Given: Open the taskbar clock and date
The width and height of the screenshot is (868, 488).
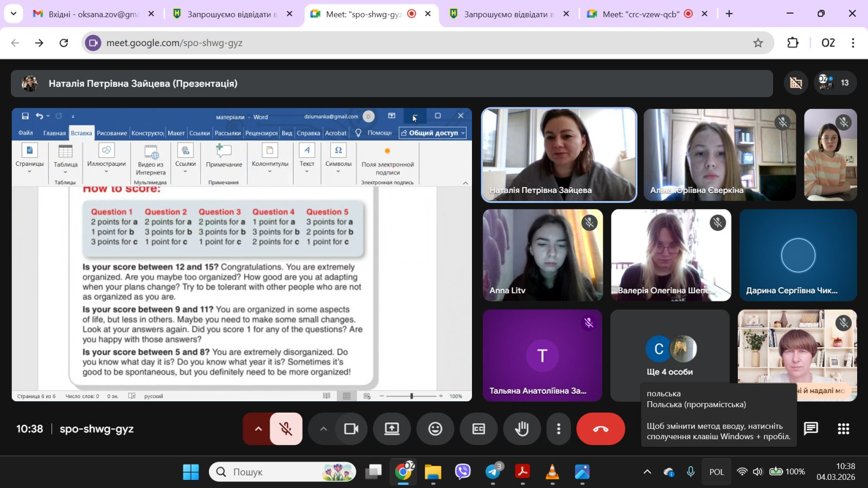Looking at the screenshot, I should click(836, 472).
